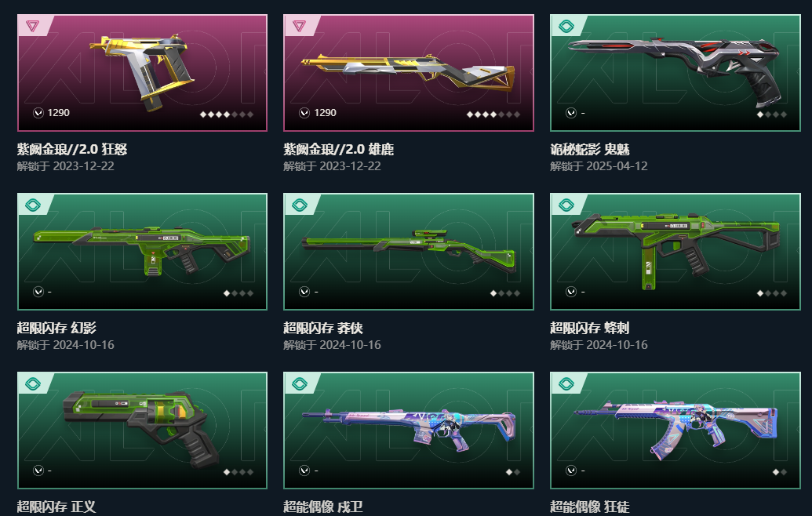This screenshot has height=516, width=812.
Task: Click the 超能偶像 戍卫 skin title
Action: click(x=322, y=507)
